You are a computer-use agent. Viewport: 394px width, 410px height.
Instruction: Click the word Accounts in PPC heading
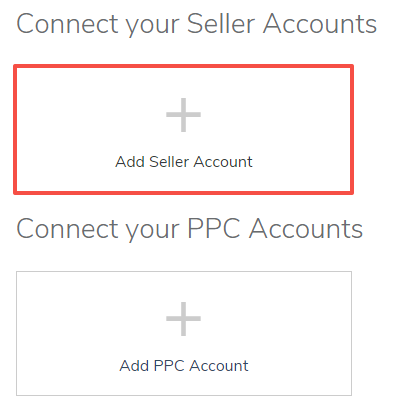pos(306,228)
